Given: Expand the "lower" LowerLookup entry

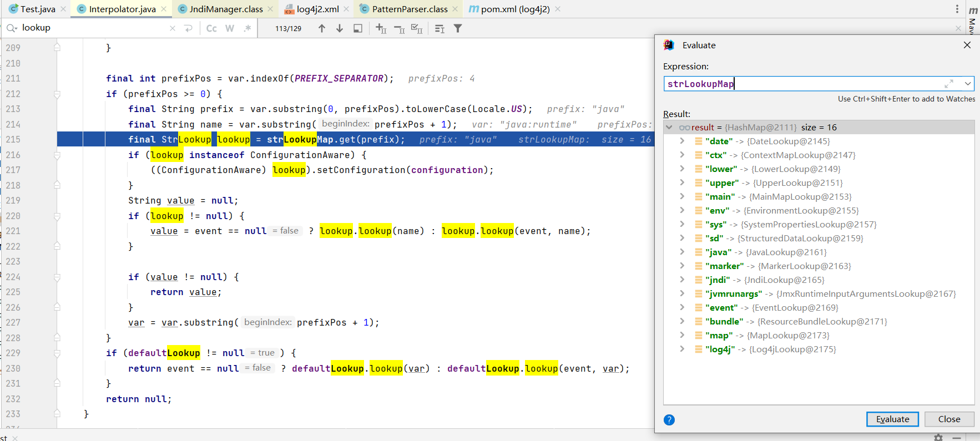Looking at the screenshot, I should (682, 169).
